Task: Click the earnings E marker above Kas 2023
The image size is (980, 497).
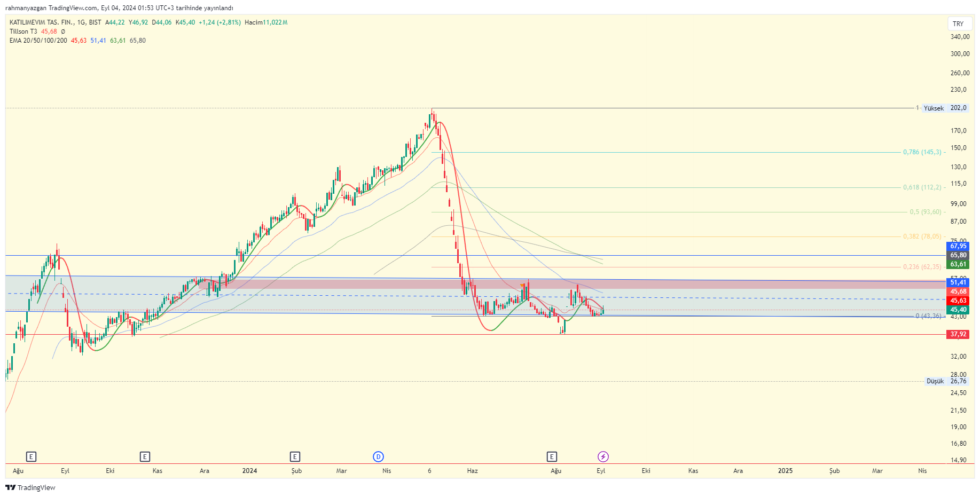Action: coord(145,456)
